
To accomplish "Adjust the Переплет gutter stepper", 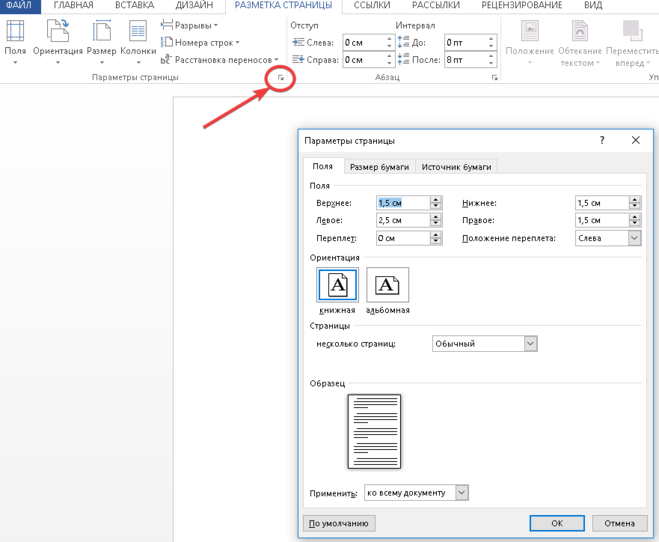I will (436, 238).
